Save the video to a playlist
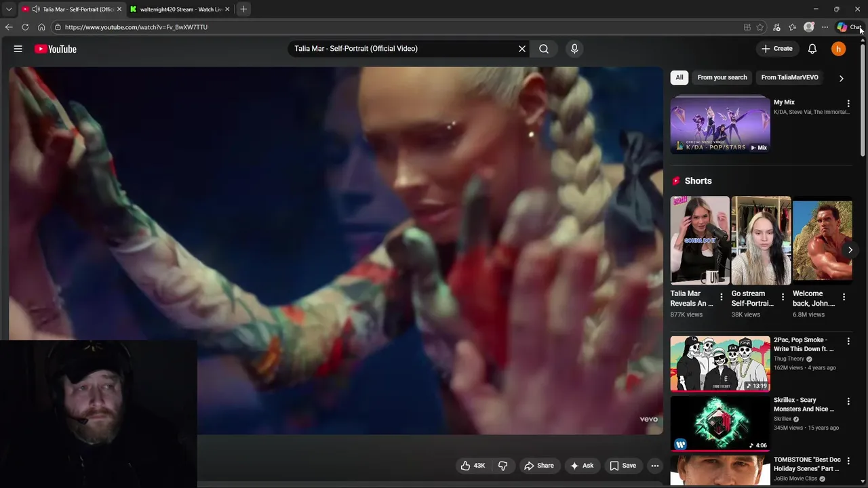 point(623,466)
